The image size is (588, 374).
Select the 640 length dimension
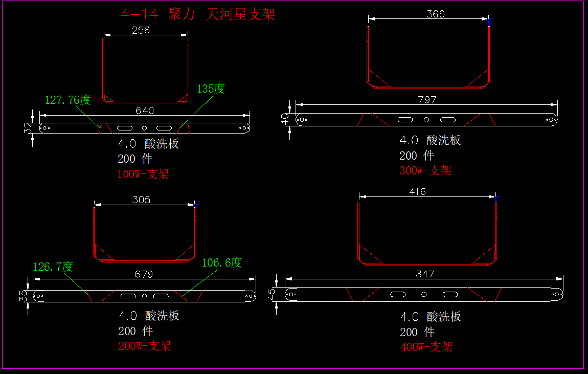pyautogui.click(x=145, y=110)
